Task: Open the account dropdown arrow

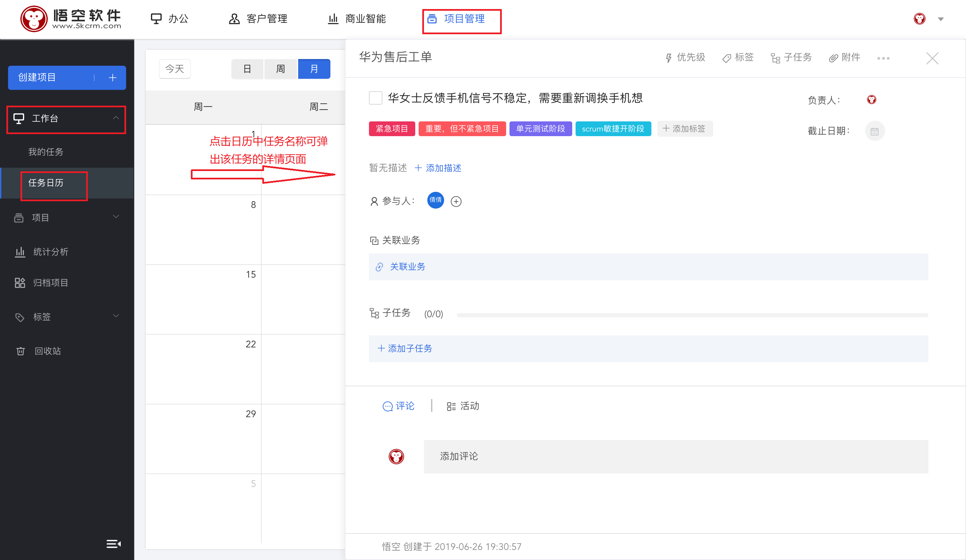Action: 941,19
